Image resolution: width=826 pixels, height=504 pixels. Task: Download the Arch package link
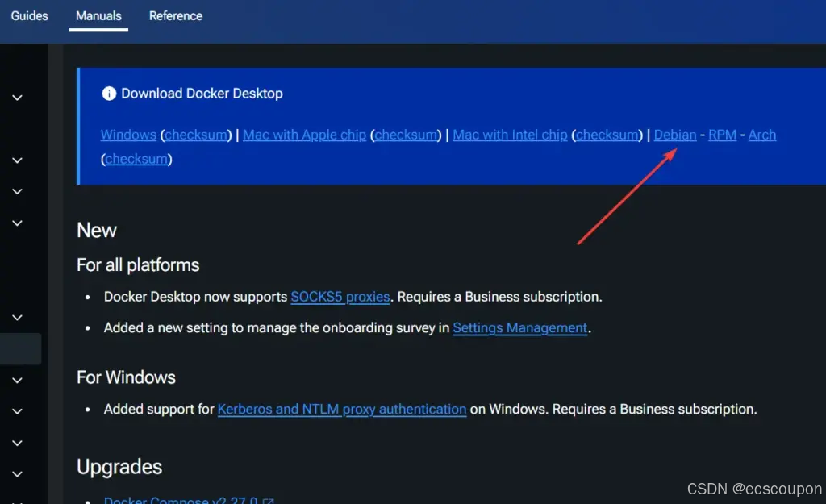coord(762,135)
